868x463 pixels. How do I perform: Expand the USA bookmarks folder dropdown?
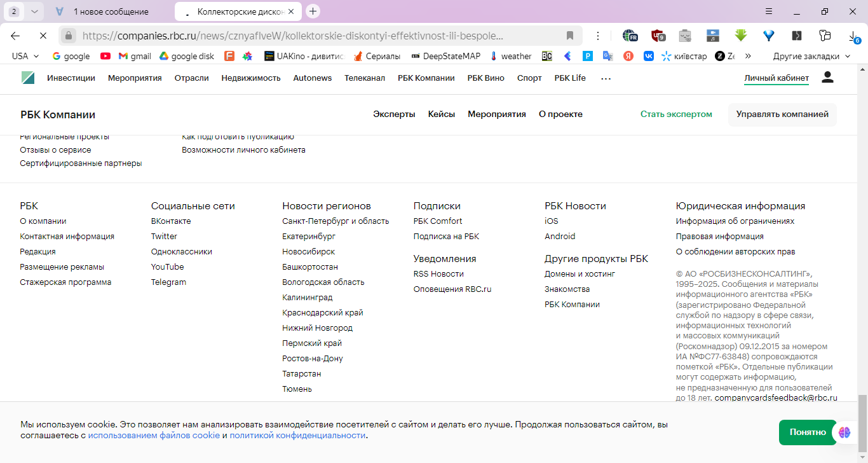click(x=26, y=56)
